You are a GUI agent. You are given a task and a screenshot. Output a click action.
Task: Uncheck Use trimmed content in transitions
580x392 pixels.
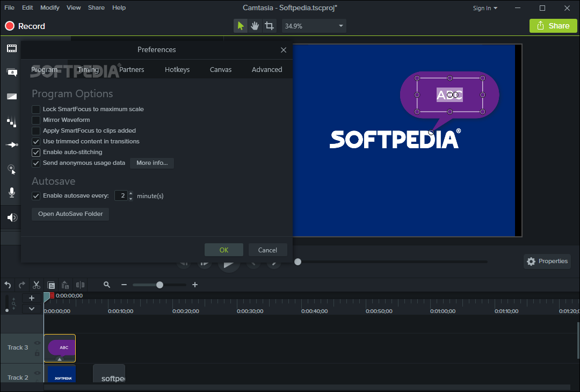point(36,142)
